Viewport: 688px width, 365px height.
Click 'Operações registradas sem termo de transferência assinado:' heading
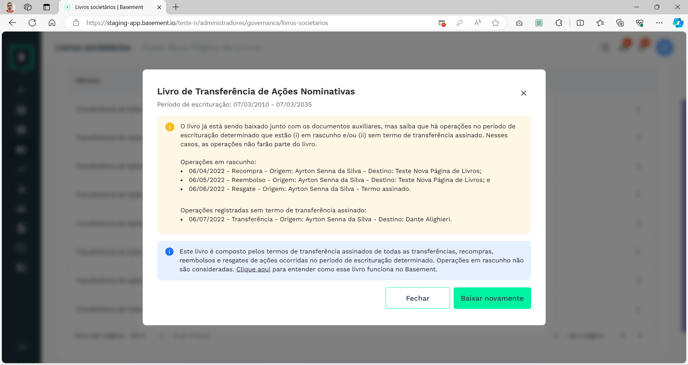tap(273, 210)
